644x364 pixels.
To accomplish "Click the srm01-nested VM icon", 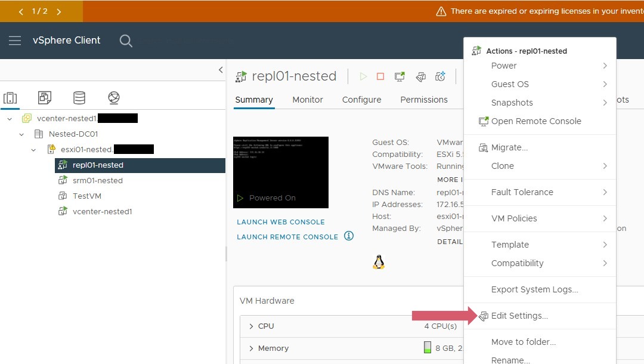I will 63,180.
